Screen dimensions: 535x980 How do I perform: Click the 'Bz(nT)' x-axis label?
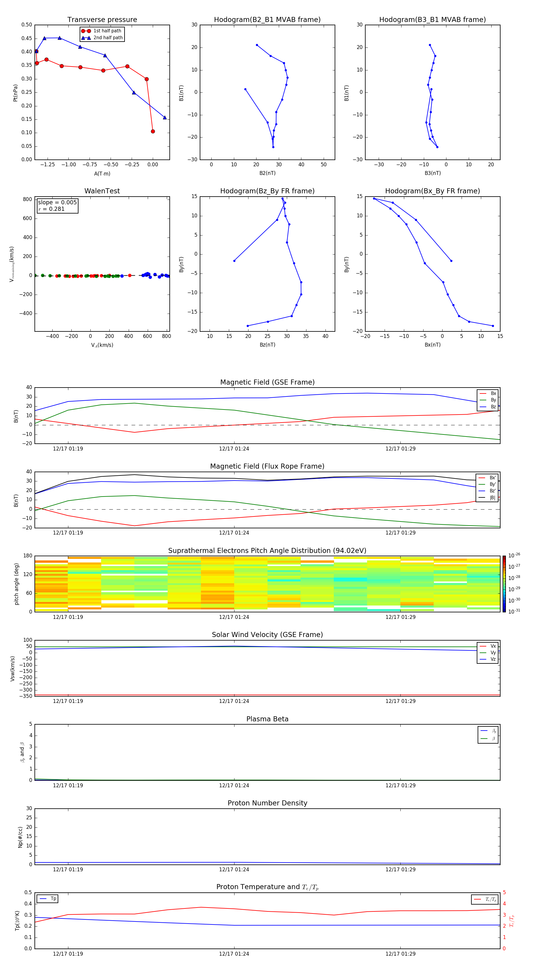pyautogui.click(x=267, y=345)
